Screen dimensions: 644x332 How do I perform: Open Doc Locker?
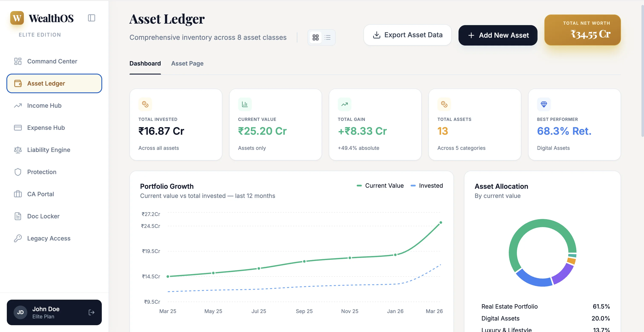[x=54, y=216]
